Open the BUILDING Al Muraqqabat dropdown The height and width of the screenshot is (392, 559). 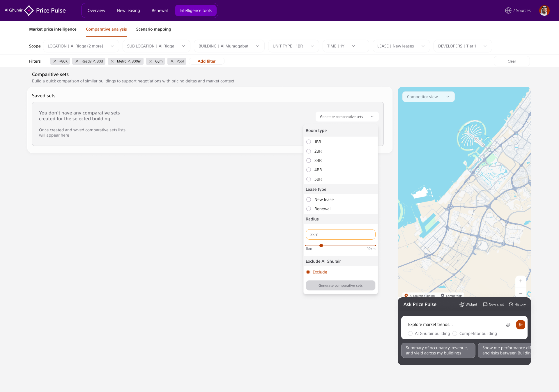(229, 46)
